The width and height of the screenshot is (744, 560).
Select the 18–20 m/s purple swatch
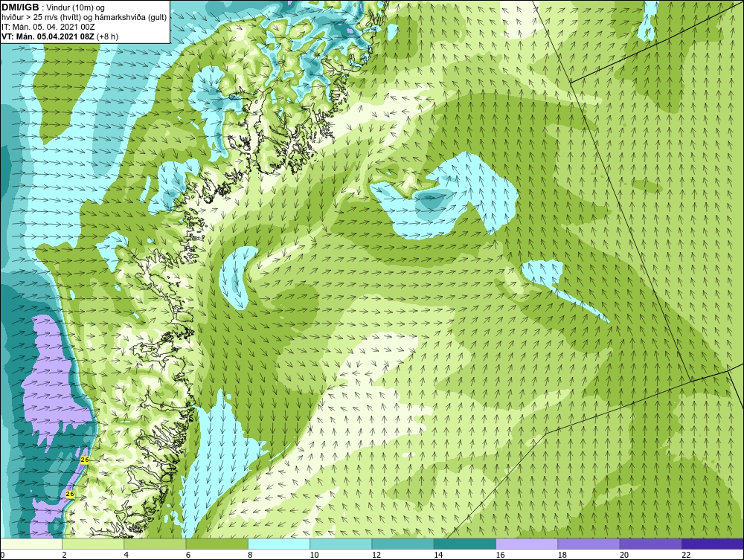(x=589, y=544)
